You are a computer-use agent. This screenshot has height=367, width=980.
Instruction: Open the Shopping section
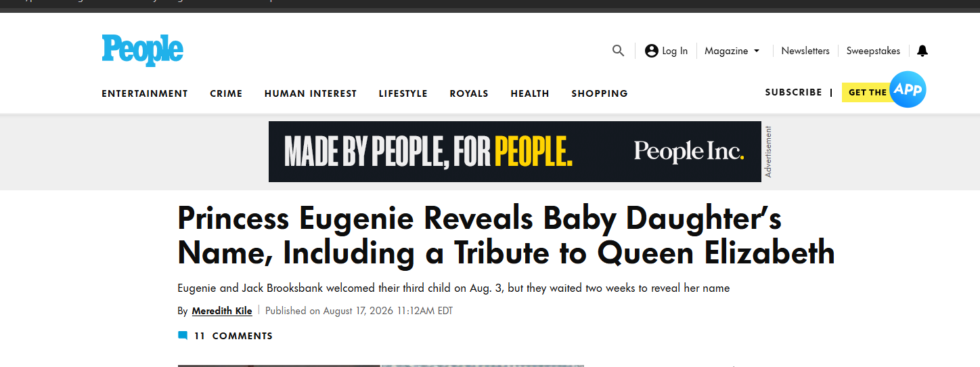pos(600,93)
